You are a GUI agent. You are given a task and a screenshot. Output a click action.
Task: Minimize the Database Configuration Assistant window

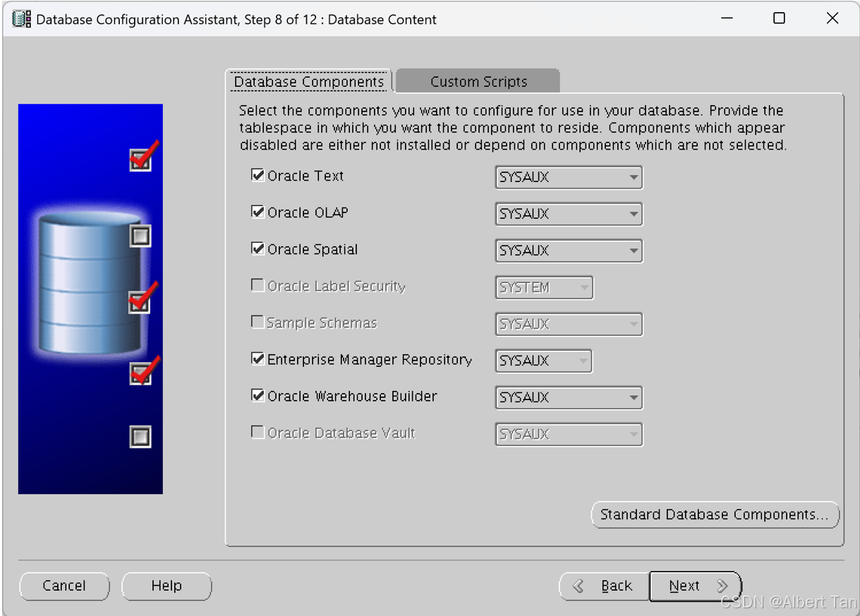point(726,19)
